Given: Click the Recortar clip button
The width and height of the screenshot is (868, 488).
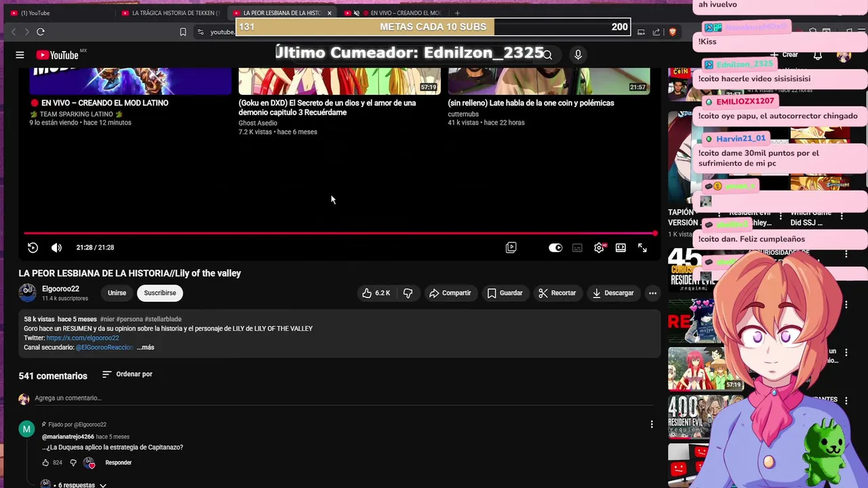Looking at the screenshot, I should (557, 293).
